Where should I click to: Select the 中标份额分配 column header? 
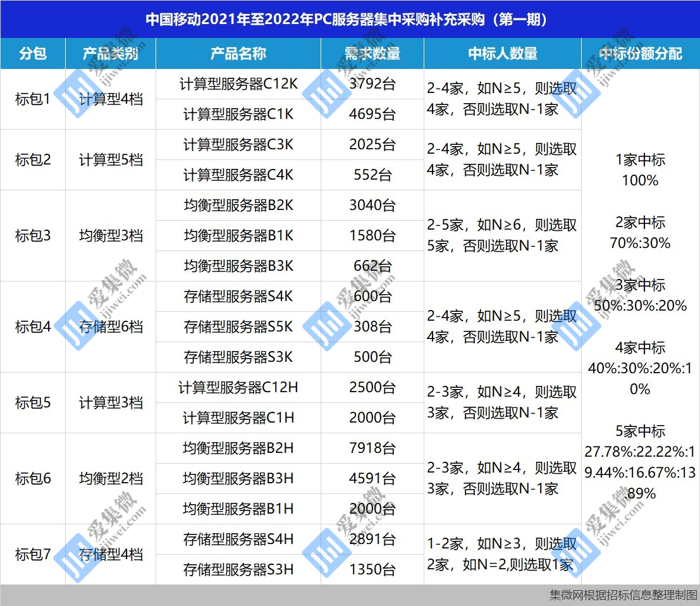(641, 53)
